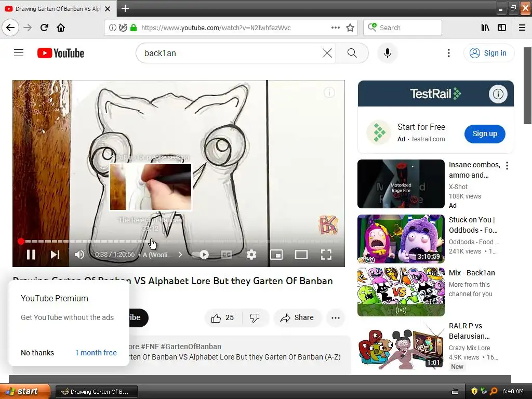Screen dimensions: 532x399
Task: Open the green padlock connection info
Action: coord(134,28)
